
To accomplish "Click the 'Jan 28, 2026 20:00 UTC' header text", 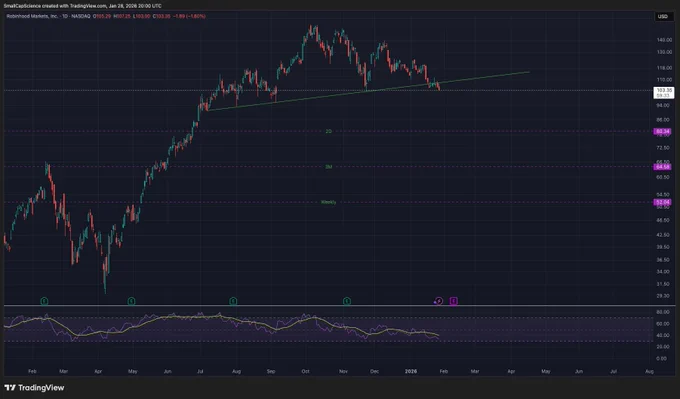I will click(x=135, y=6).
